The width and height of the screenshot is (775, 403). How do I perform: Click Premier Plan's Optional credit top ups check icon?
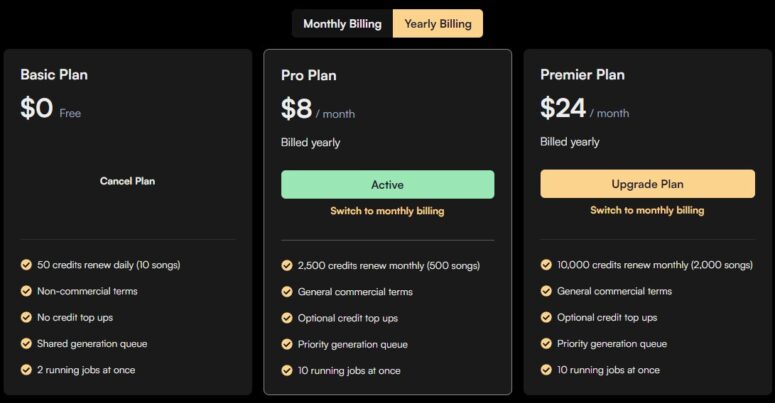(x=546, y=317)
